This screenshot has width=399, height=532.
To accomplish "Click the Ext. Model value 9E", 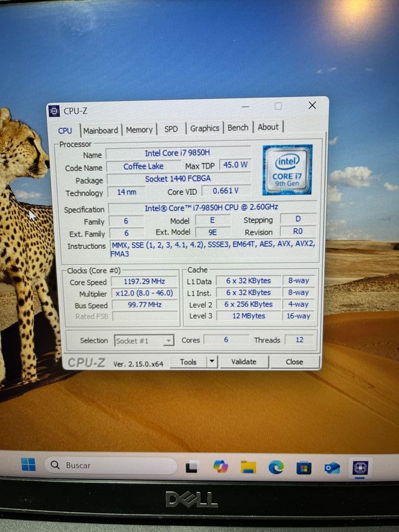I will tap(213, 232).
